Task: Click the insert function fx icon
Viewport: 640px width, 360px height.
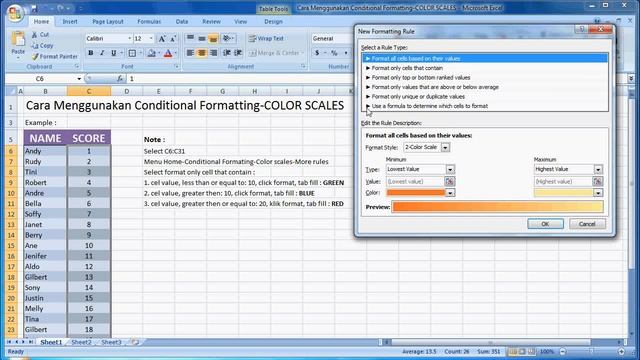Action: (120, 78)
